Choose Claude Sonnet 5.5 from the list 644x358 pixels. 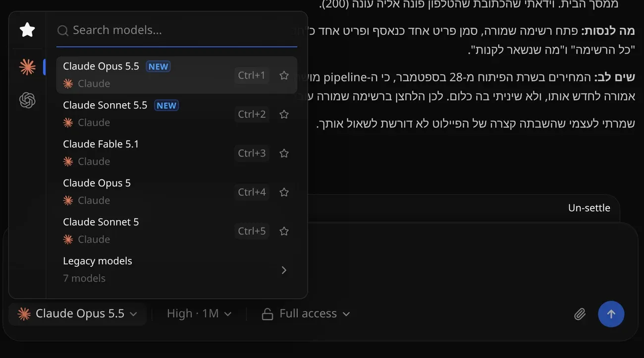coord(177,114)
